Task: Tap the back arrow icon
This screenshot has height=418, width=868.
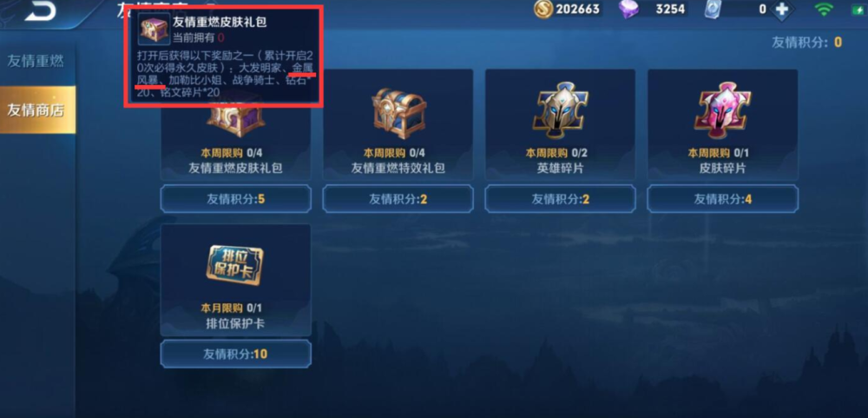Action: pyautogui.click(x=41, y=10)
